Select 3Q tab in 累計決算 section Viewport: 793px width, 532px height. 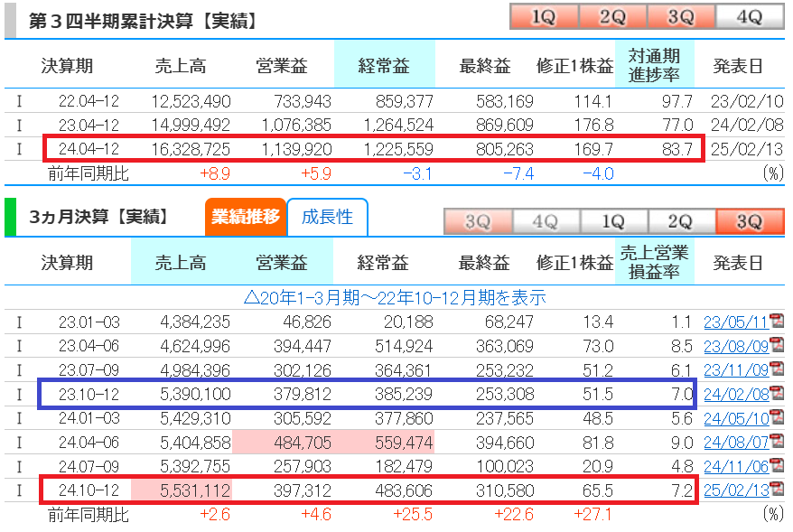point(681,16)
